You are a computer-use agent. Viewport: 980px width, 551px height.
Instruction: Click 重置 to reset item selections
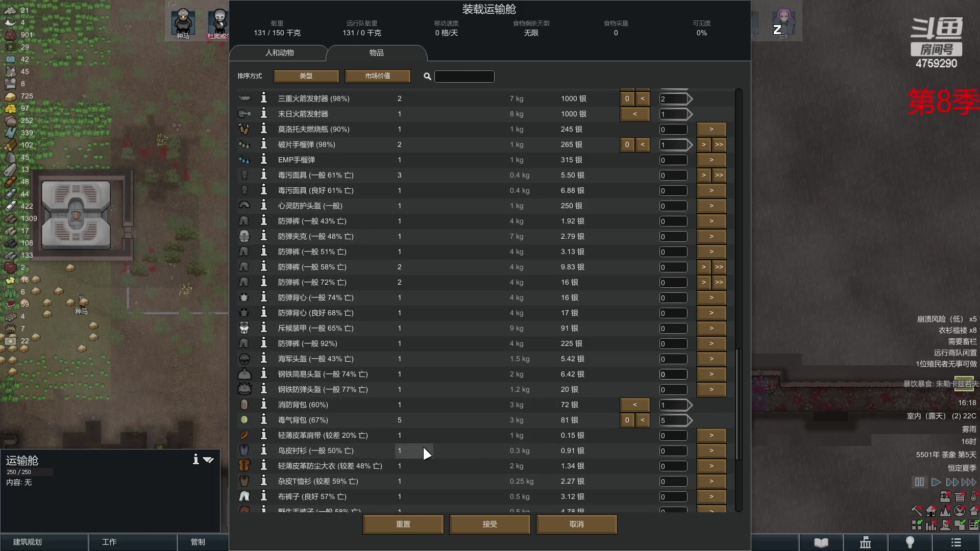[403, 524]
